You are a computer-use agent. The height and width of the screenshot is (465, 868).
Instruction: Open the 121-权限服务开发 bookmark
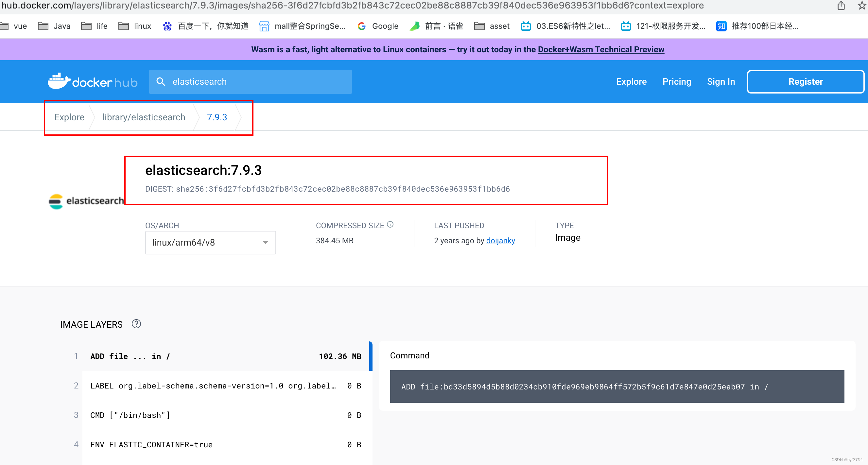(x=663, y=26)
